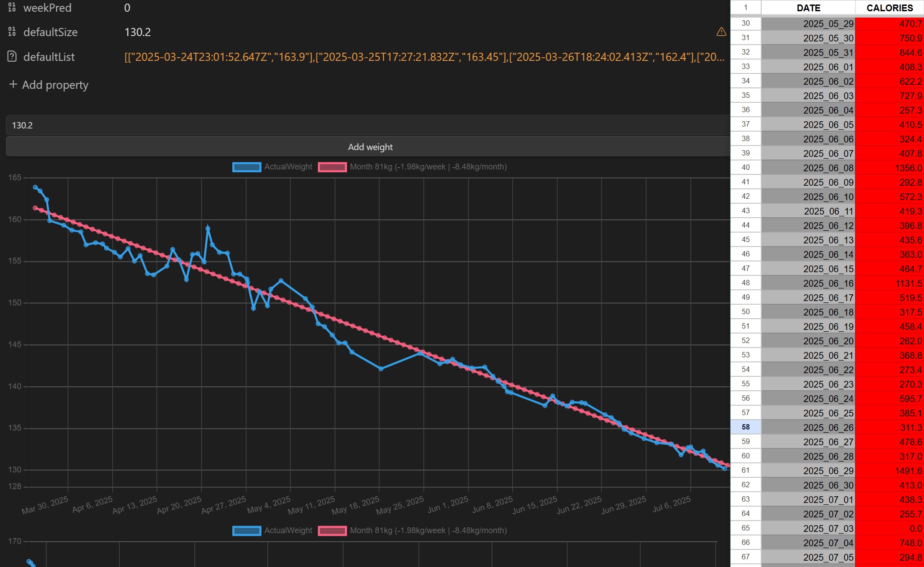Toggle Month 81kg pink legend swatch in upper chart
The height and width of the screenshot is (567, 924).
point(332,167)
